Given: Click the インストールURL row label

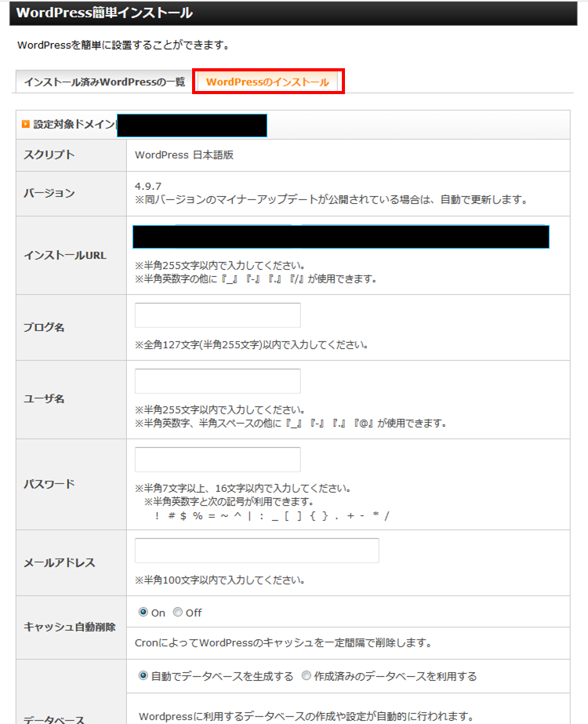Looking at the screenshot, I should click(x=65, y=256).
